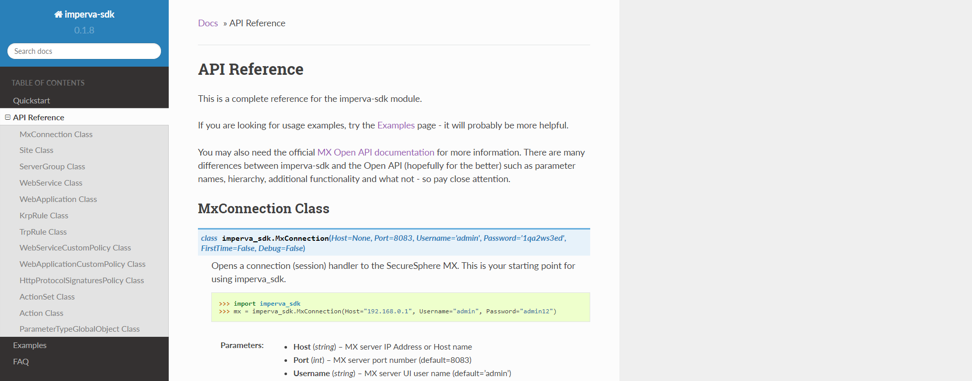Screen dimensions: 972x381
Task: Open the MX Open API documentation link
Action: [376, 152]
